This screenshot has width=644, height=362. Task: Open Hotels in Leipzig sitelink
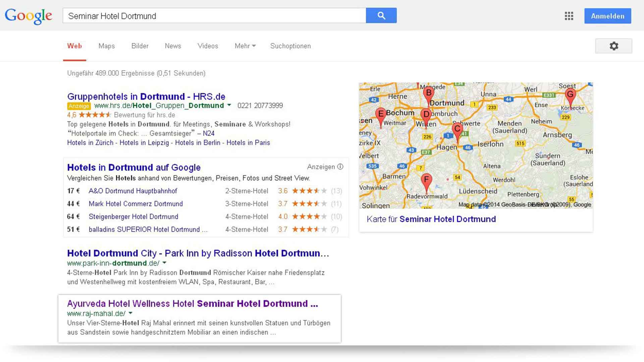pyautogui.click(x=144, y=142)
